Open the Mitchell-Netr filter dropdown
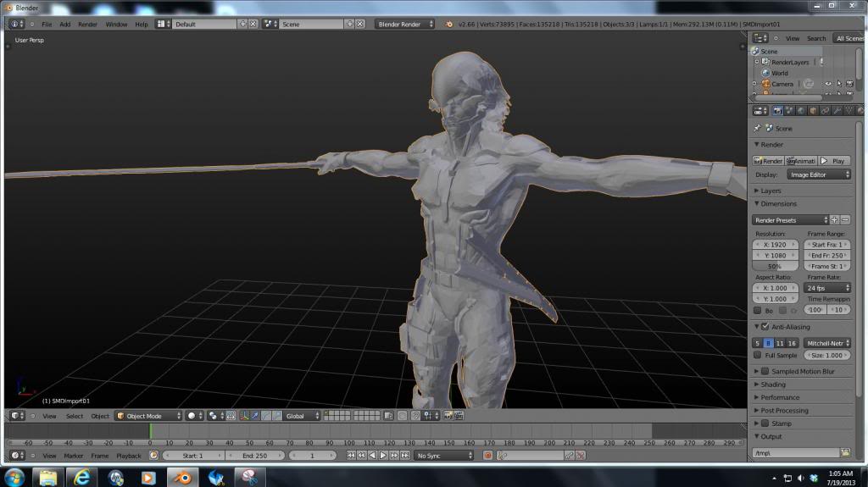868x487 pixels. (x=827, y=344)
